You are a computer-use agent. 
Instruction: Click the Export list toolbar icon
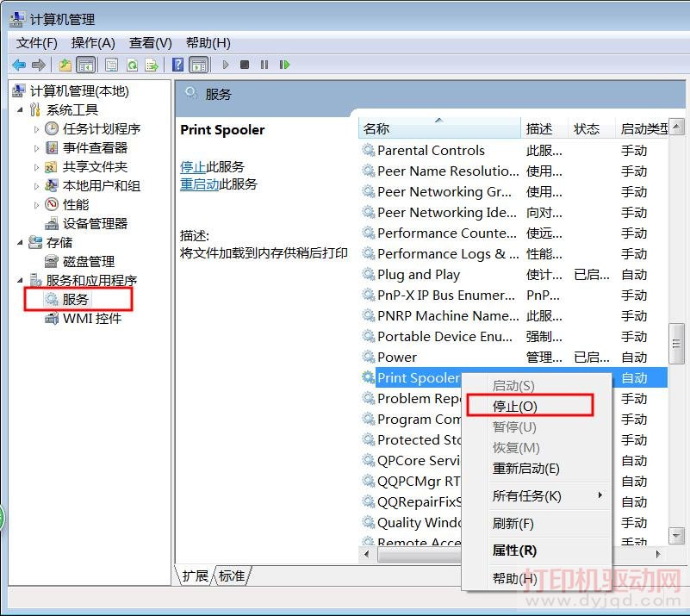(152, 65)
